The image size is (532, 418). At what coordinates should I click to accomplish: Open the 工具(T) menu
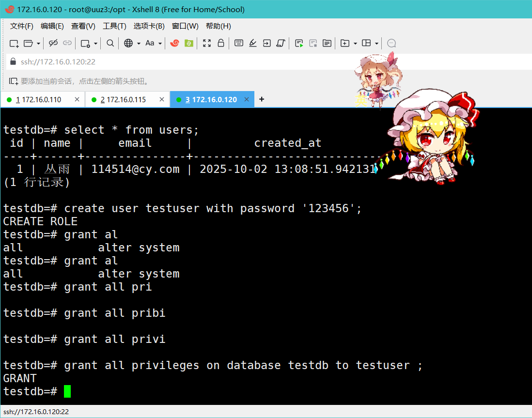point(114,26)
